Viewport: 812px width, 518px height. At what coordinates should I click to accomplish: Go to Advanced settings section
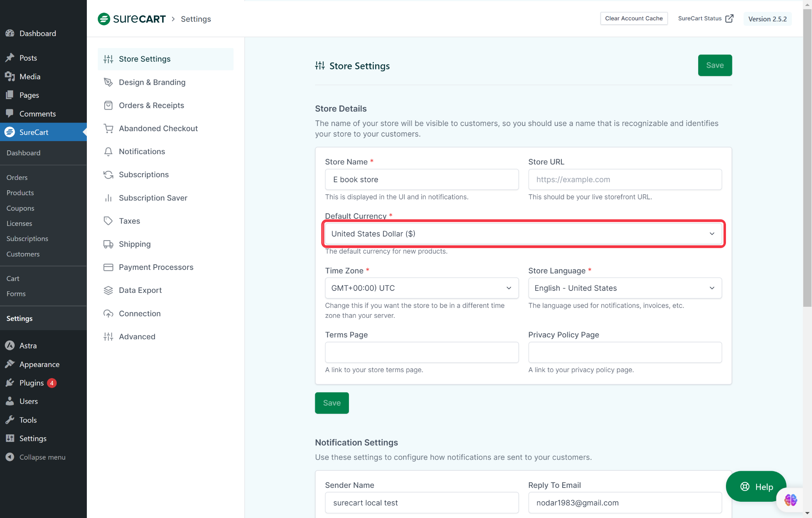(137, 336)
